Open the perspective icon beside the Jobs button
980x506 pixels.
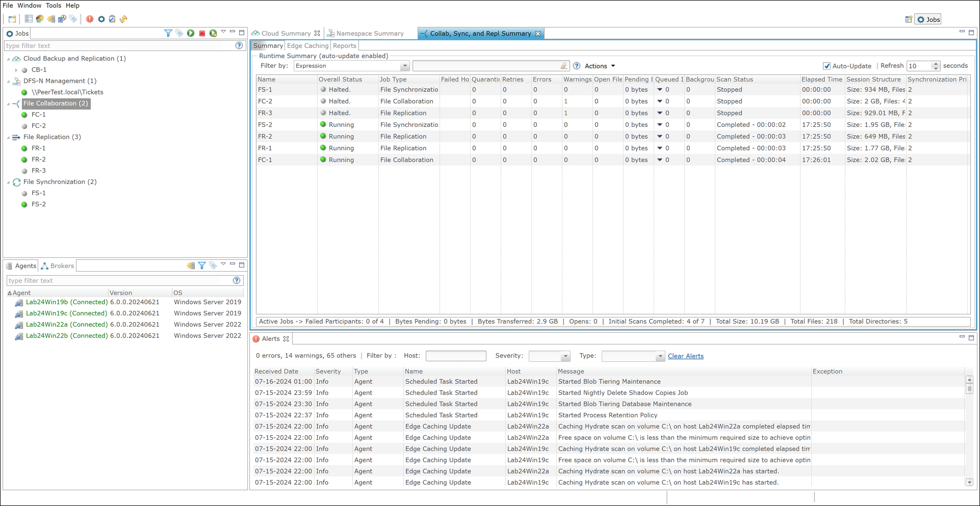909,19
